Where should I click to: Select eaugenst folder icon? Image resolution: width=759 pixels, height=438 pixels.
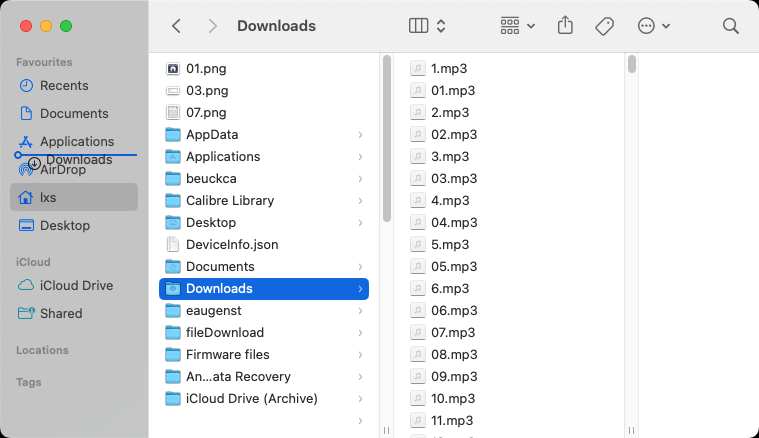173,311
